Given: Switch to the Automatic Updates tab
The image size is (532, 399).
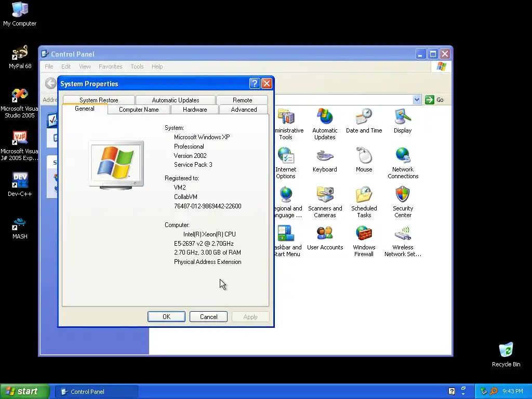Looking at the screenshot, I should pyautogui.click(x=176, y=100).
